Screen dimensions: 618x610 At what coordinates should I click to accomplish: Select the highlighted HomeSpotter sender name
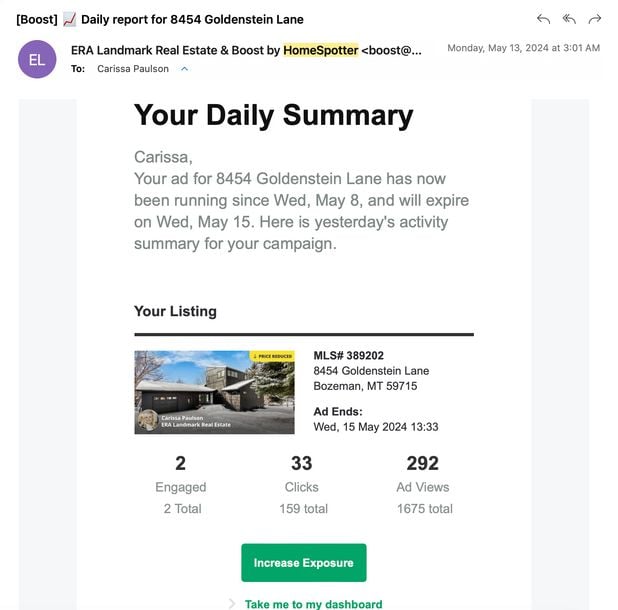pyautogui.click(x=321, y=50)
